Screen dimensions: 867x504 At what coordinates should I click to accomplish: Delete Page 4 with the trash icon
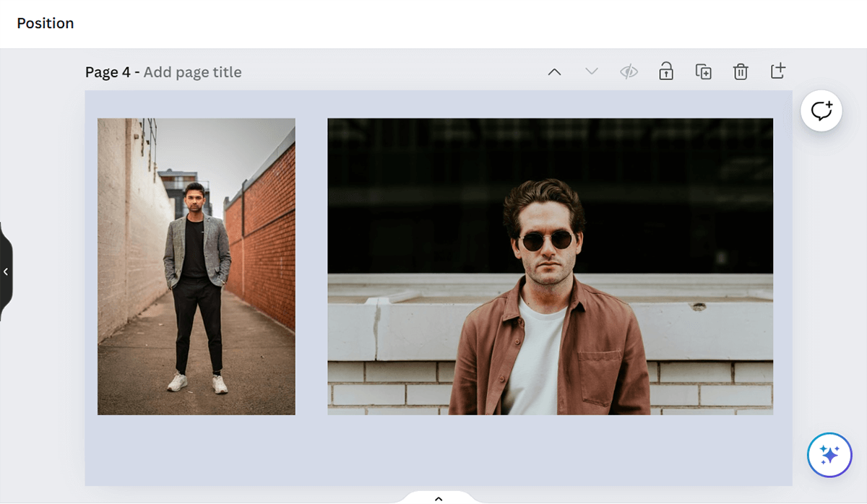click(741, 71)
